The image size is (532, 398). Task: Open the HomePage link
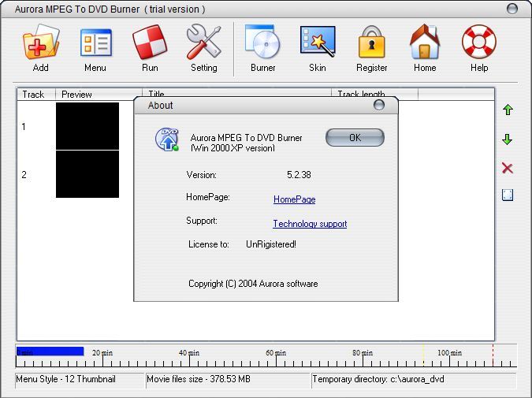[x=295, y=199]
